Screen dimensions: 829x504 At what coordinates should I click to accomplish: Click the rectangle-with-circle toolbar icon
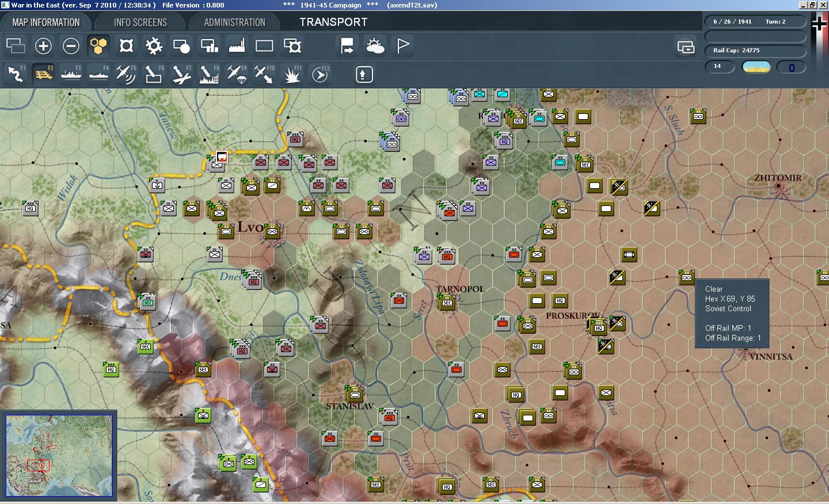181,46
